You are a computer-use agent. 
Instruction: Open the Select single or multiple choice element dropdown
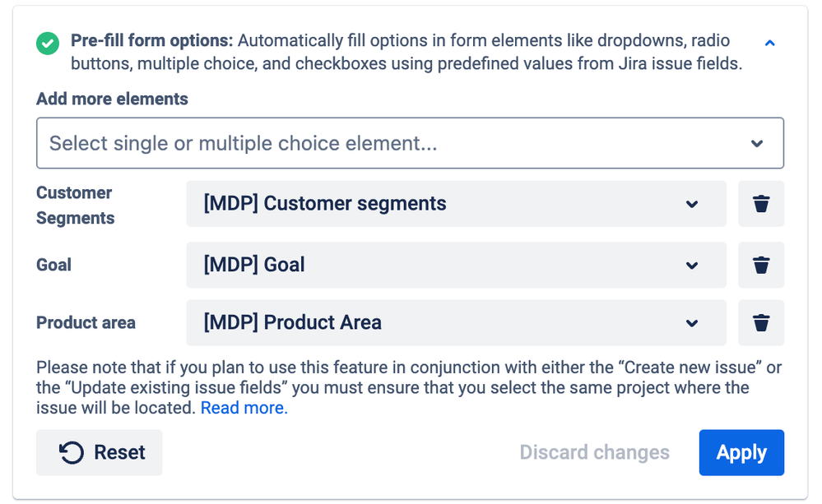click(395, 144)
